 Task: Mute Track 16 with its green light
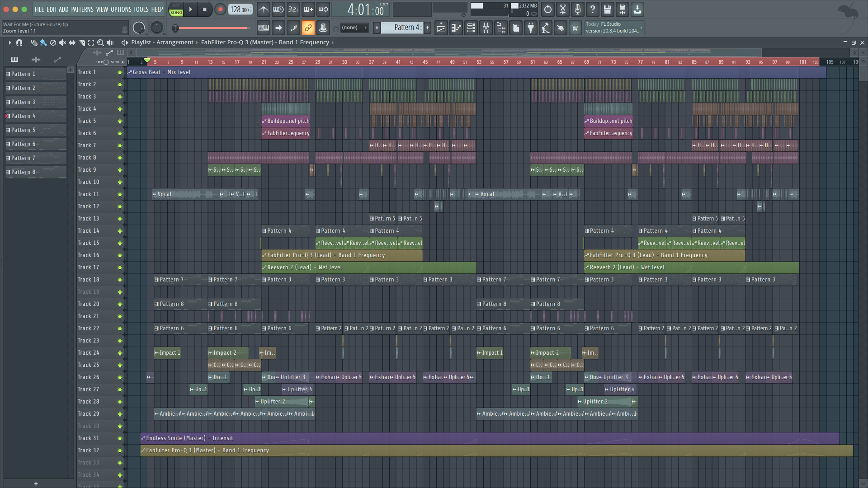pos(120,255)
